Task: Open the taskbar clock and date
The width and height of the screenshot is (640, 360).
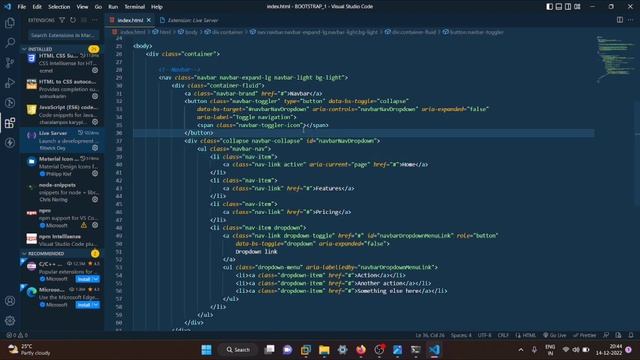Action: (609, 350)
